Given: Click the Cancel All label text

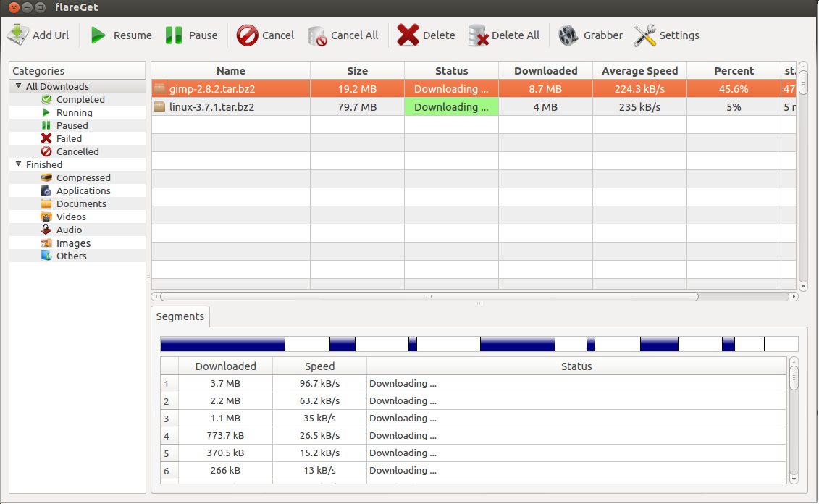Looking at the screenshot, I should pyautogui.click(x=355, y=35).
